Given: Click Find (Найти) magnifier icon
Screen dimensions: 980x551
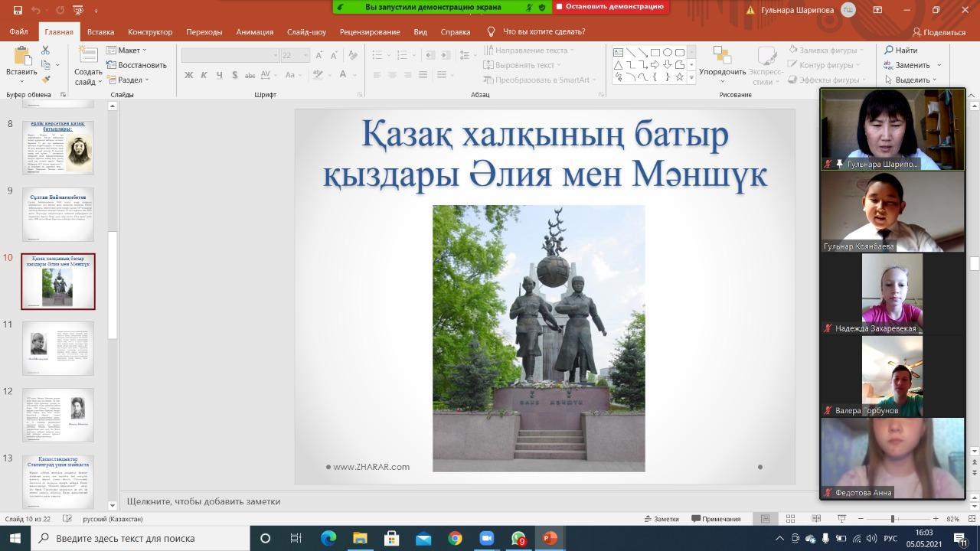Looking at the screenshot, I should pos(890,51).
